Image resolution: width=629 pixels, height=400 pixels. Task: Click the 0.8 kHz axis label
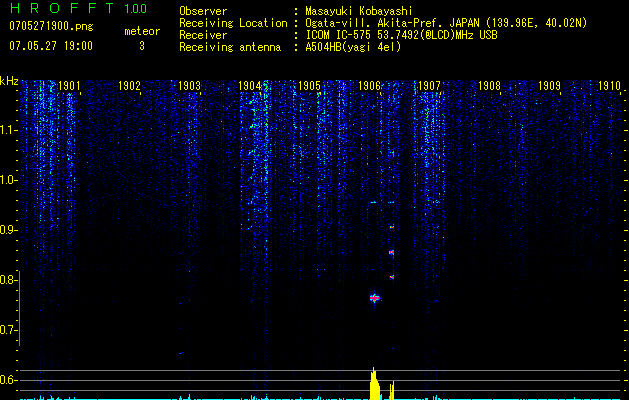[x=8, y=280]
